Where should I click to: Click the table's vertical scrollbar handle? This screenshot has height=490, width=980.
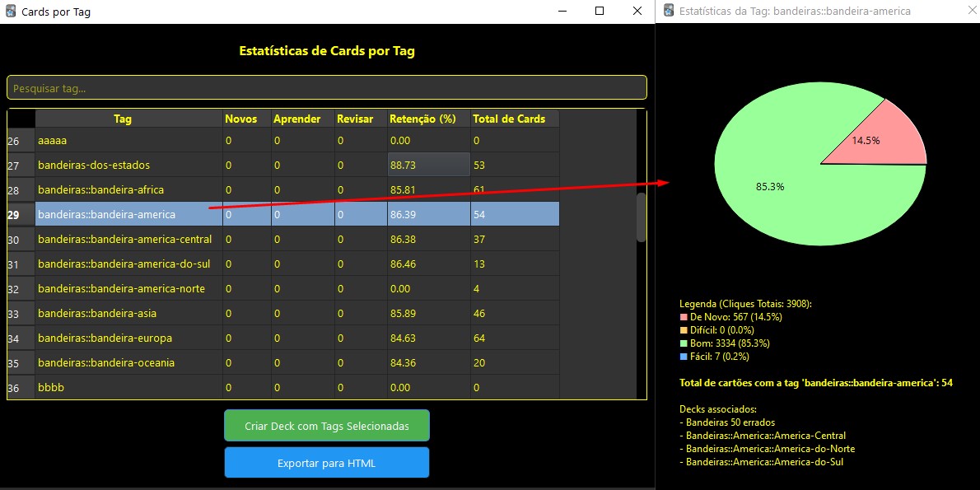click(641, 217)
